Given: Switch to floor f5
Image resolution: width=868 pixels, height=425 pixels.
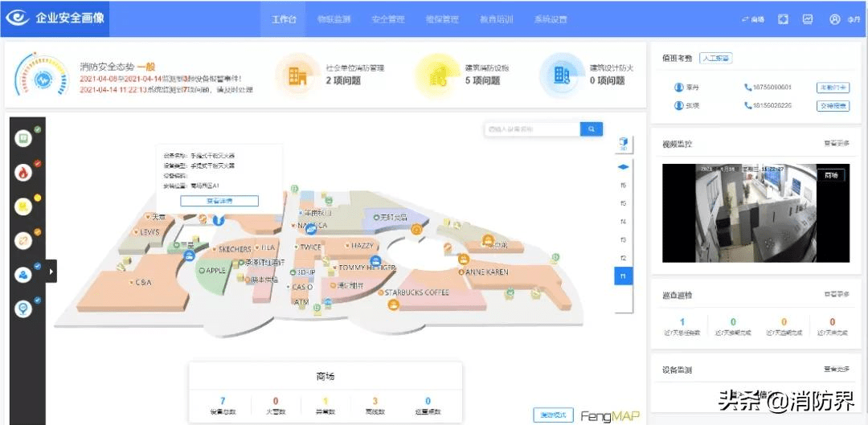Looking at the screenshot, I should tap(624, 203).
